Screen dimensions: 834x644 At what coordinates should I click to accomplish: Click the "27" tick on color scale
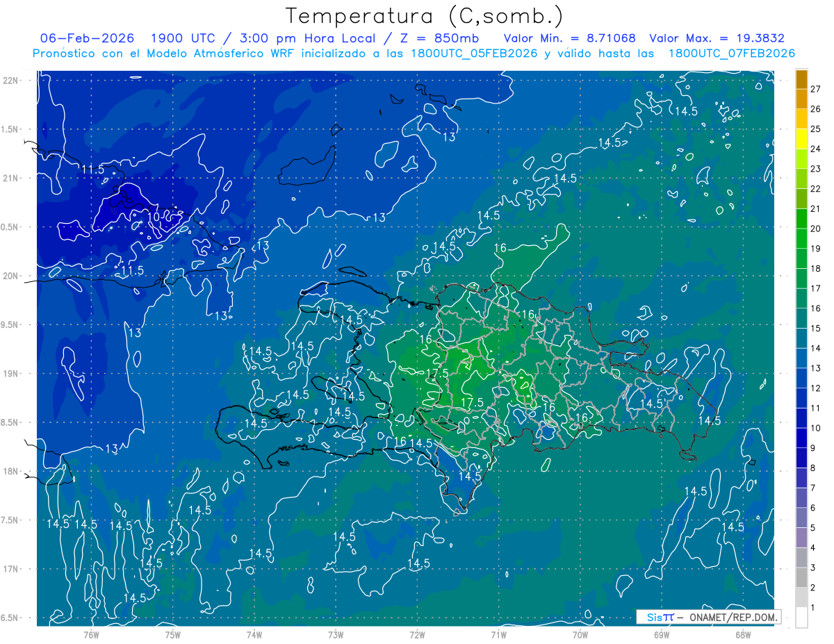(x=815, y=89)
